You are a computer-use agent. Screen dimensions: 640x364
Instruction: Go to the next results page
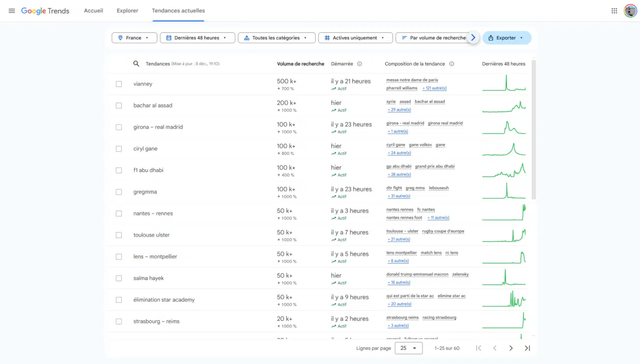(511, 348)
